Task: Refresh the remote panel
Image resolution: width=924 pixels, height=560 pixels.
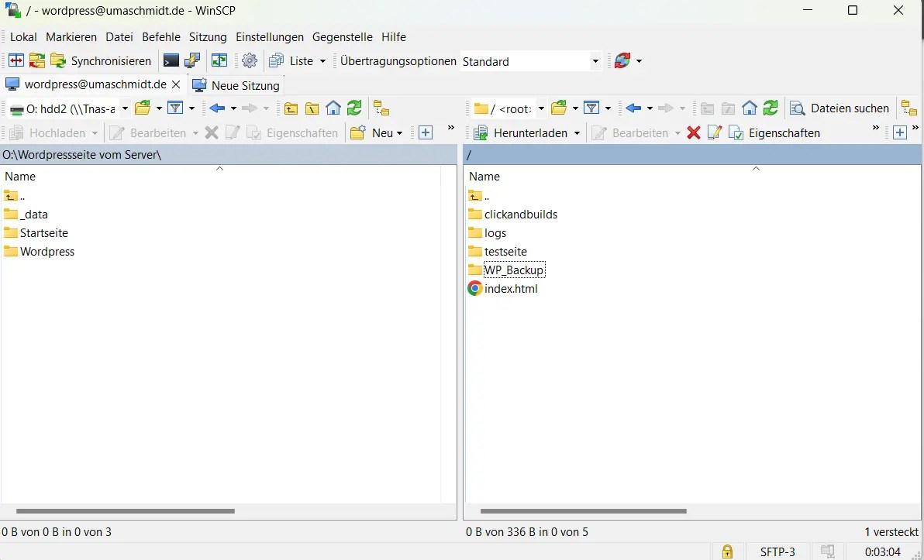Action: click(x=771, y=108)
